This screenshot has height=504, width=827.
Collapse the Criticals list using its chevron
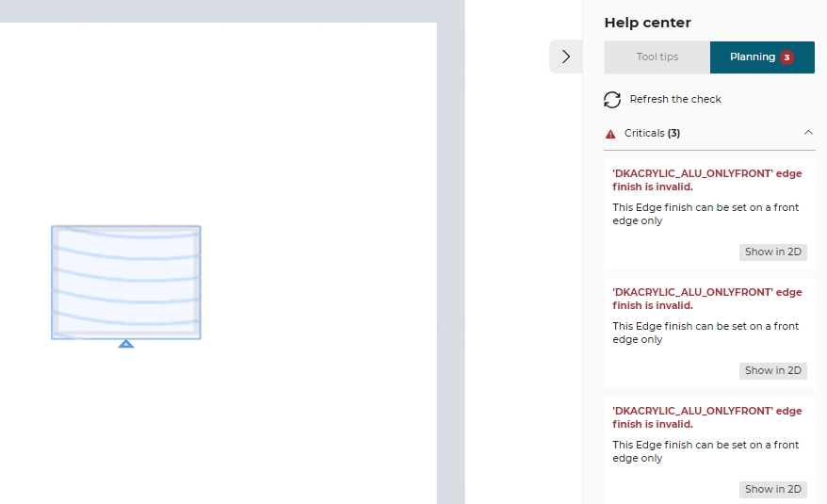pyautogui.click(x=808, y=133)
